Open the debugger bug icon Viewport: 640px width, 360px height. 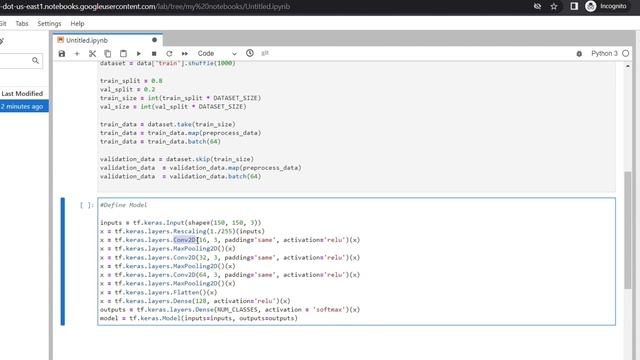579,53
